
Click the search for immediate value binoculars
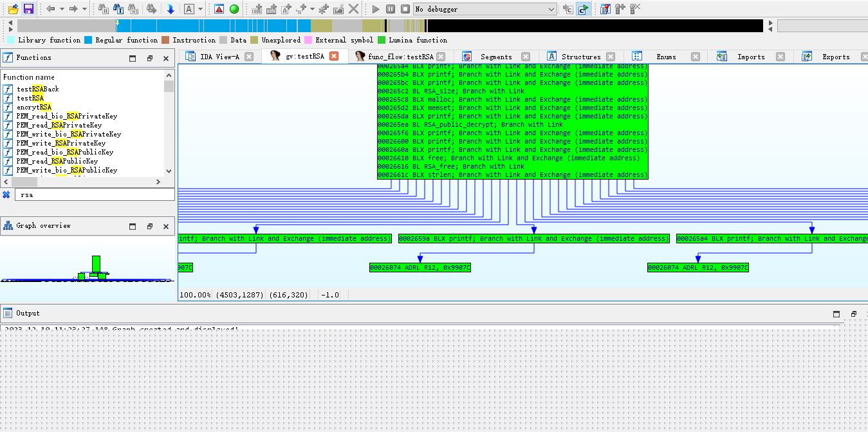[104, 9]
